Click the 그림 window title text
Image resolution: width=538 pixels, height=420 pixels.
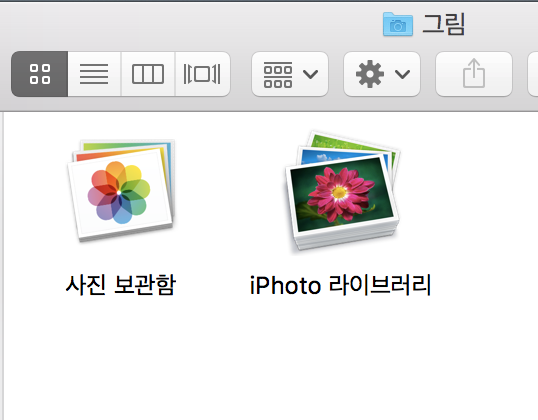(x=444, y=24)
